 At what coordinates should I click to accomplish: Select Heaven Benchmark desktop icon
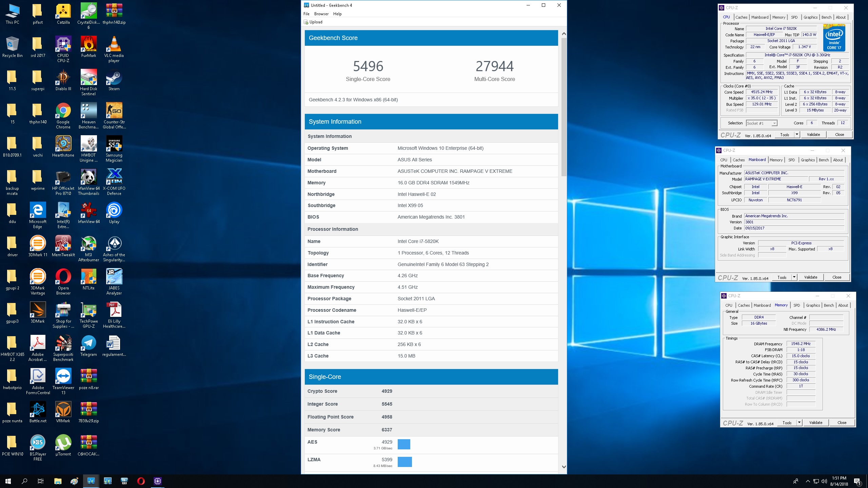[x=88, y=116]
